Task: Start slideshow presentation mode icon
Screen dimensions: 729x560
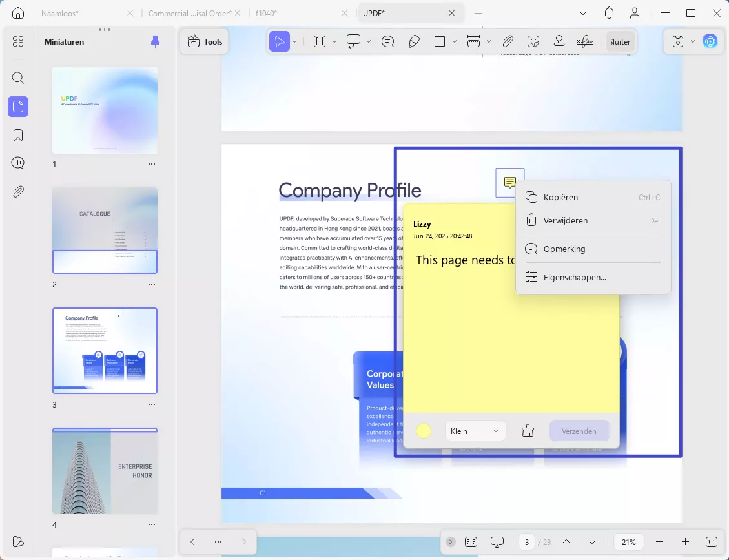Action: tap(497, 542)
